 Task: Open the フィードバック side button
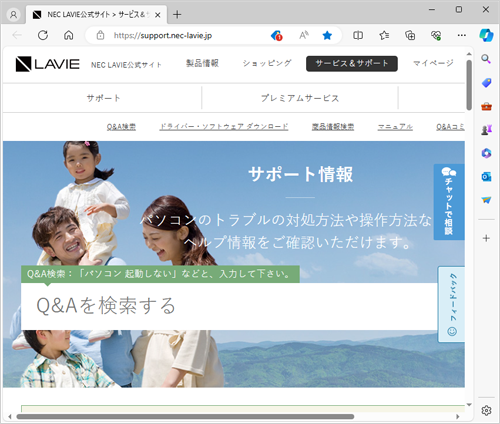click(x=451, y=304)
